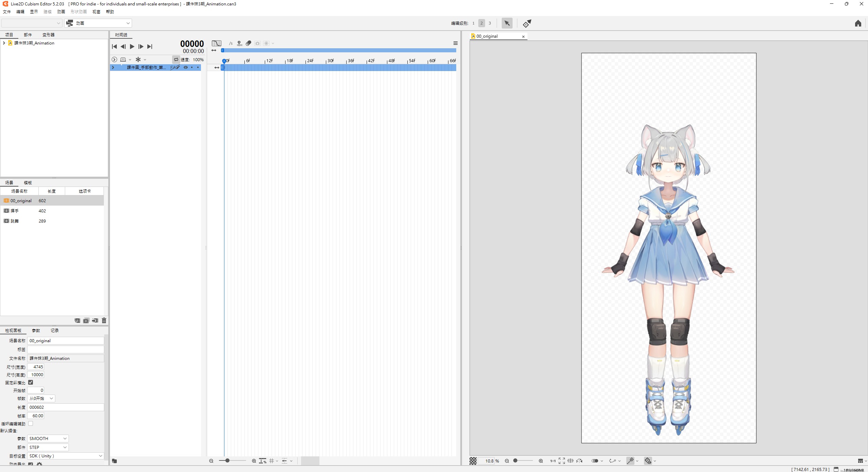Image resolution: width=868 pixels, height=472 pixels.
Task: Open the 显示 menu
Action: (34, 12)
